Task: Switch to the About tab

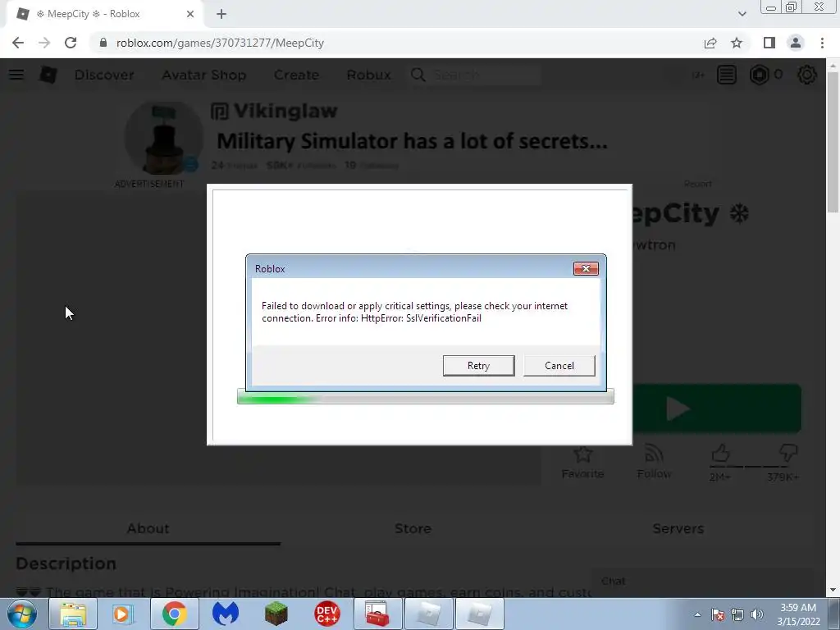Action: coord(148,529)
